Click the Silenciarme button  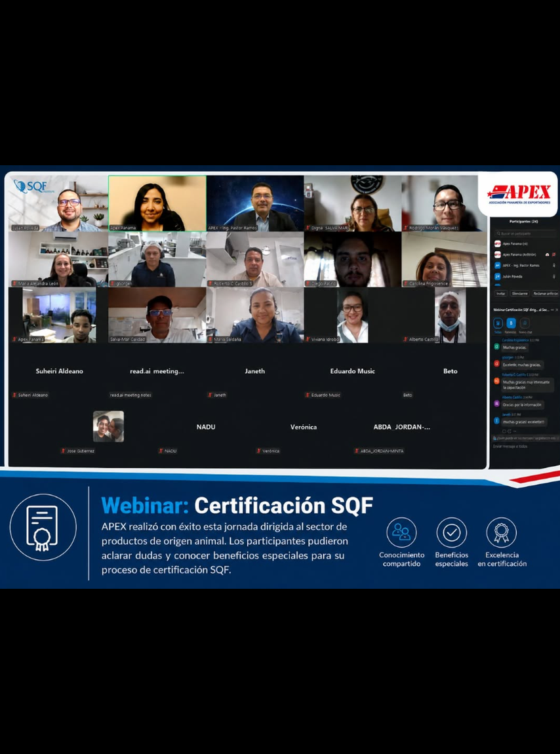(519, 293)
